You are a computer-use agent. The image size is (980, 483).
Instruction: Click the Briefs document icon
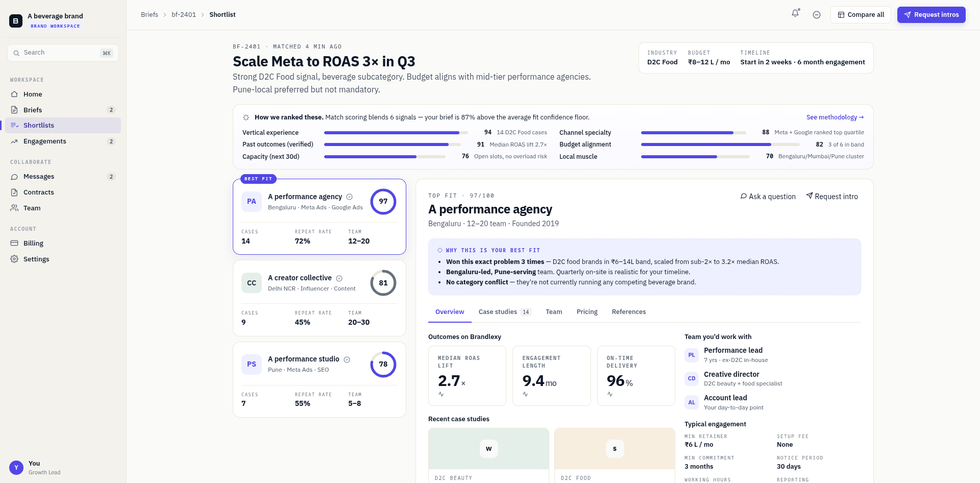[x=14, y=110]
